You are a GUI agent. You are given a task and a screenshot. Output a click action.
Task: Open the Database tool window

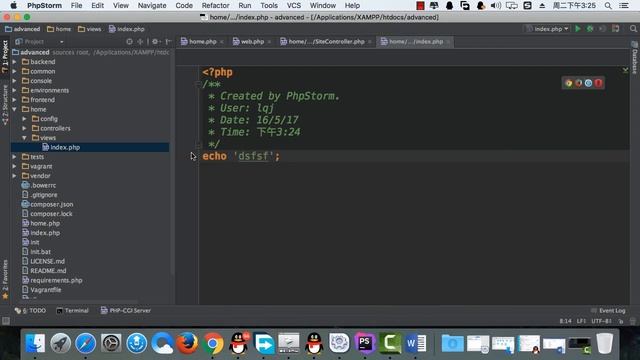pos(635,58)
